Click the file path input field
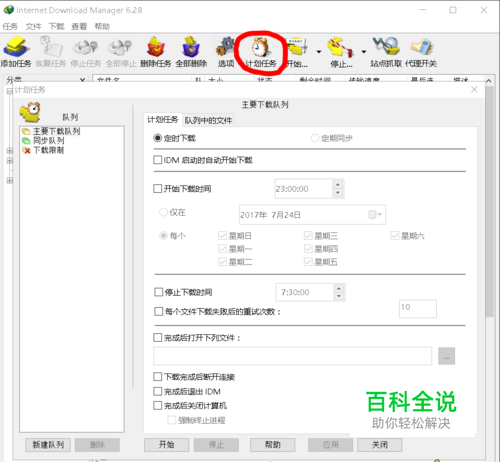This screenshot has width=500, height=462. tap(293, 356)
